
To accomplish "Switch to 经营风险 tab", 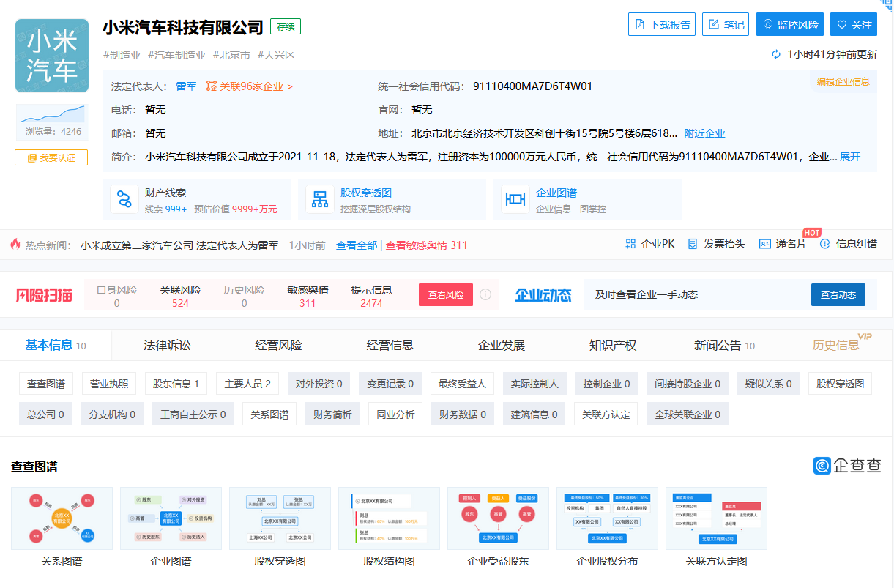I will click(x=278, y=345).
